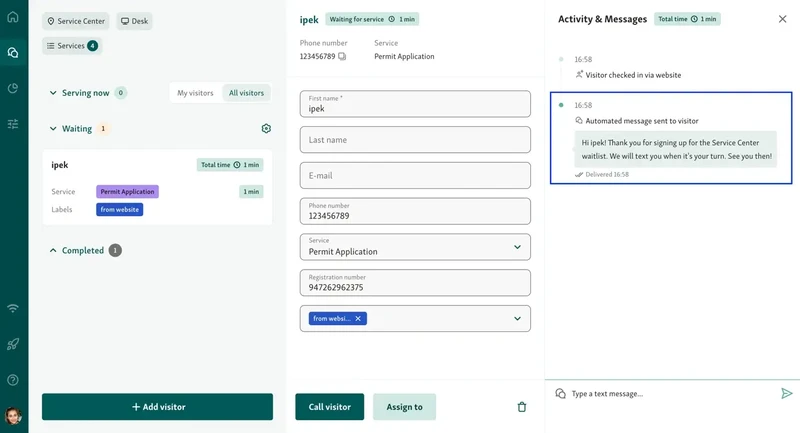The width and height of the screenshot is (800, 433).
Task: Delete visitor with the trash icon
Action: click(521, 407)
